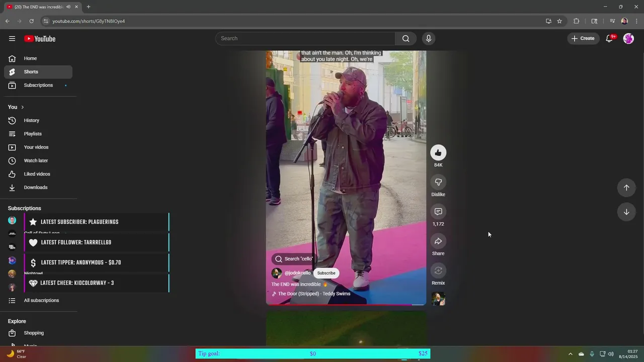Open Your videos
The width and height of the screenshot is (644, 362).
(38, 147)
